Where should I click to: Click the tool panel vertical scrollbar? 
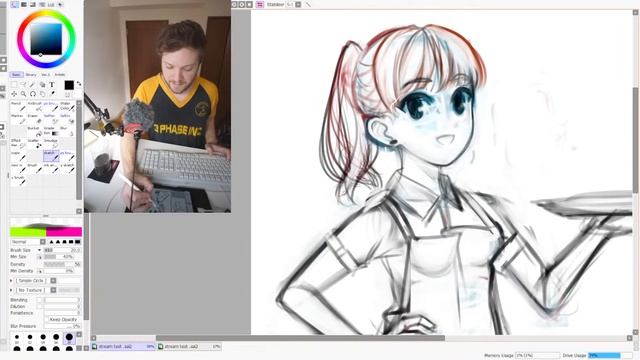[x=79, y=153]
